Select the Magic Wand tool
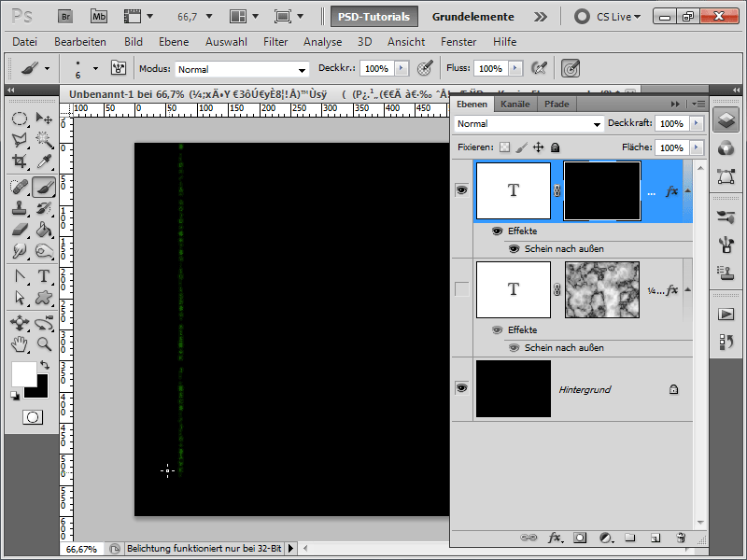747x560 pixels. (x=44, y=139)
